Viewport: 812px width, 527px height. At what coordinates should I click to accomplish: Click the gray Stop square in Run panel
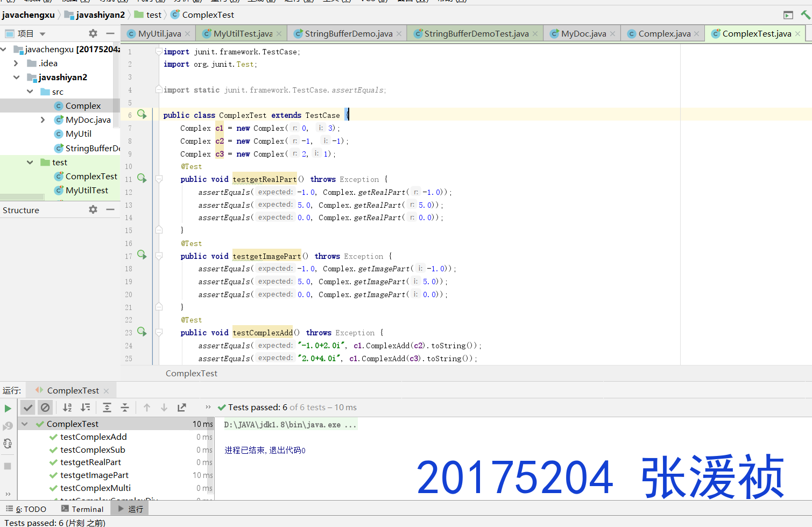tap(8, 466)
